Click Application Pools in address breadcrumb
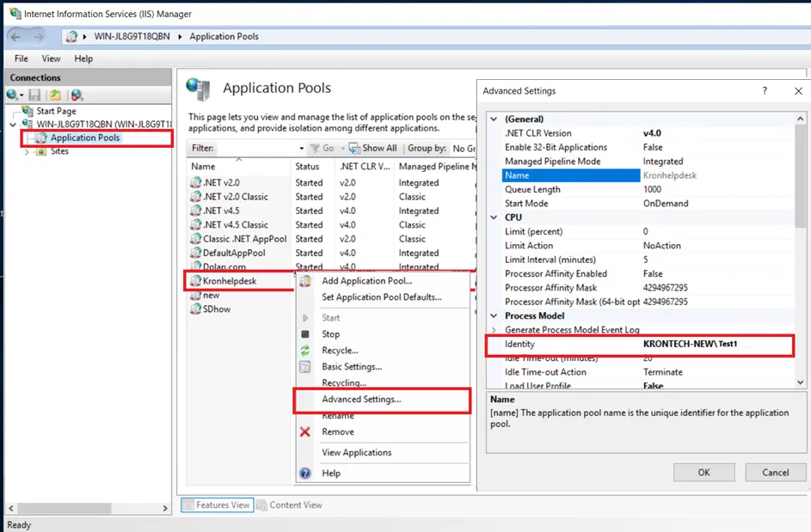The height and width of the screenshot is (532, 811). (224, 36)
